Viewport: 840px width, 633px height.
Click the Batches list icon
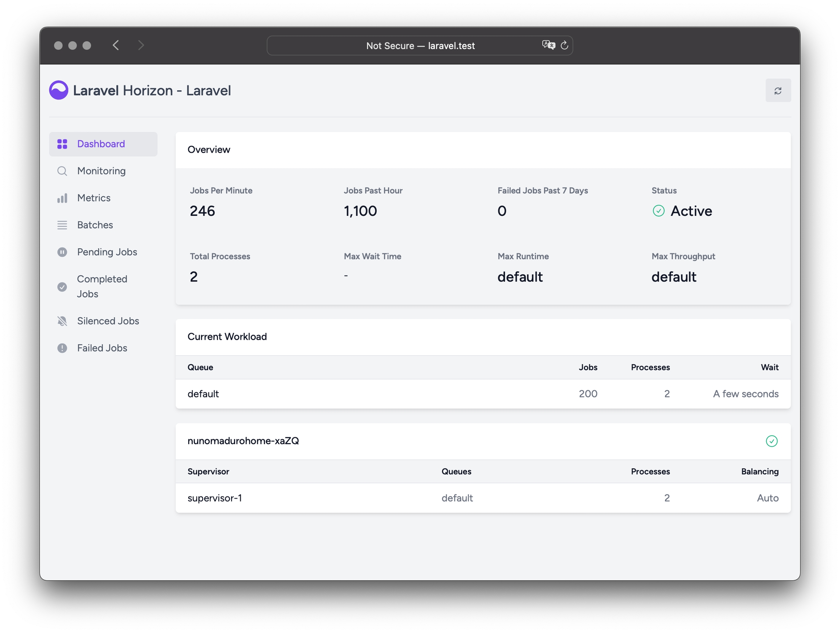click(62, 225)
